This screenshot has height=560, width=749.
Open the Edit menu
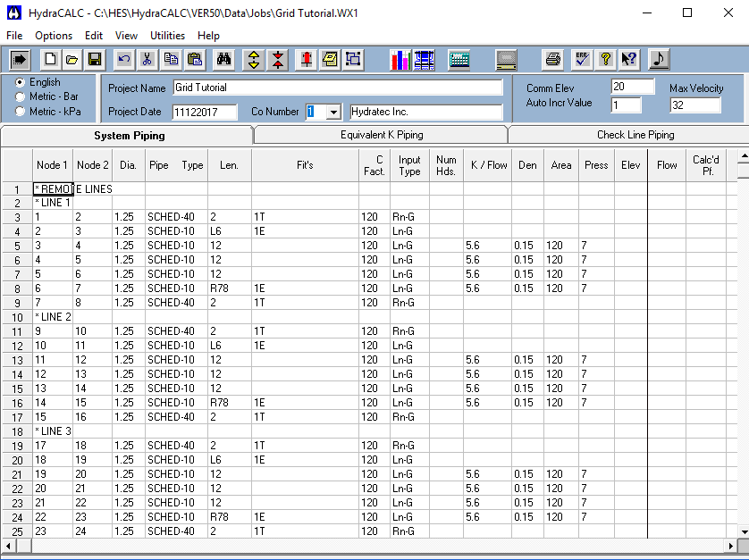94,36
